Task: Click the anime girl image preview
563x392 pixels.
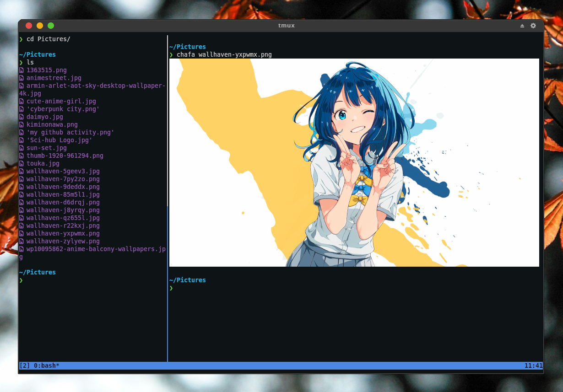Action: coord(355,162)
